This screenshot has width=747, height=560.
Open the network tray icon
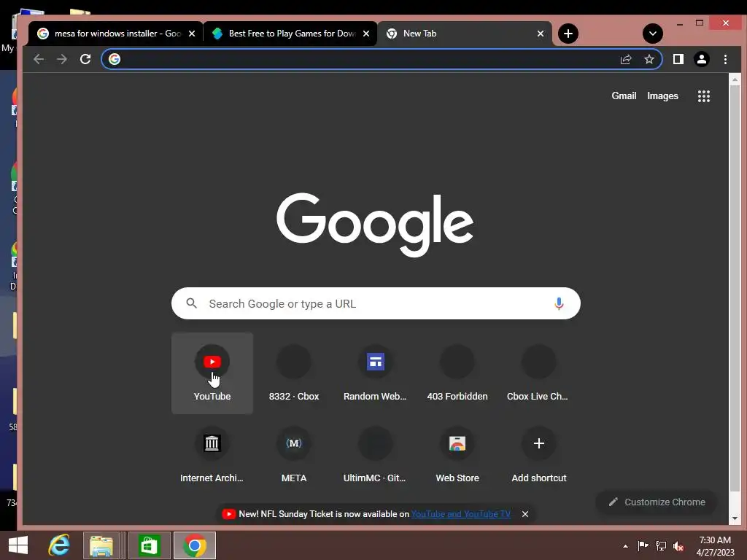point(661,546)
